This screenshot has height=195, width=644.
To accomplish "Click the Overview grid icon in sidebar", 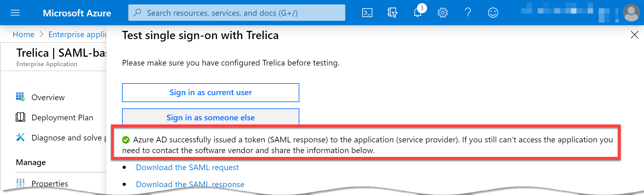I will pos(20,97).
